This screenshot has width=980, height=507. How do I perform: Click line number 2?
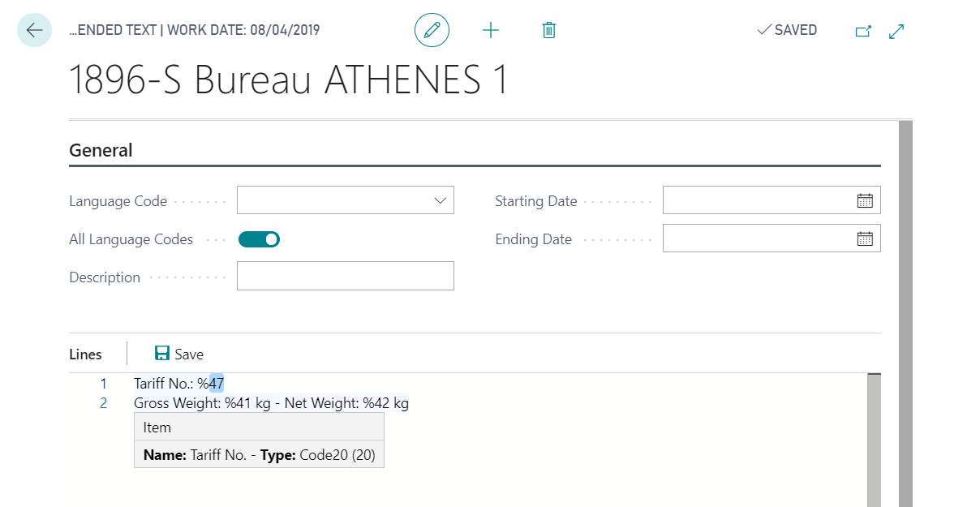[103, 403]
